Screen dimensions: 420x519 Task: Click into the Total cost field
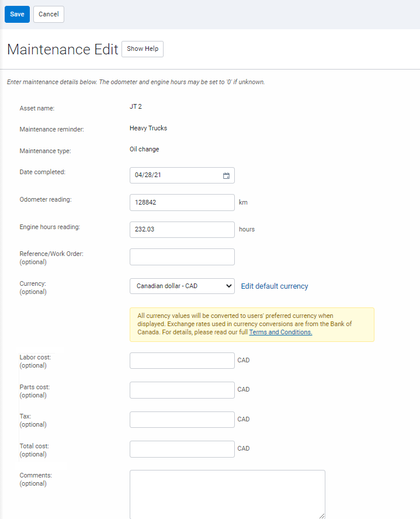[x=182, y=449]
